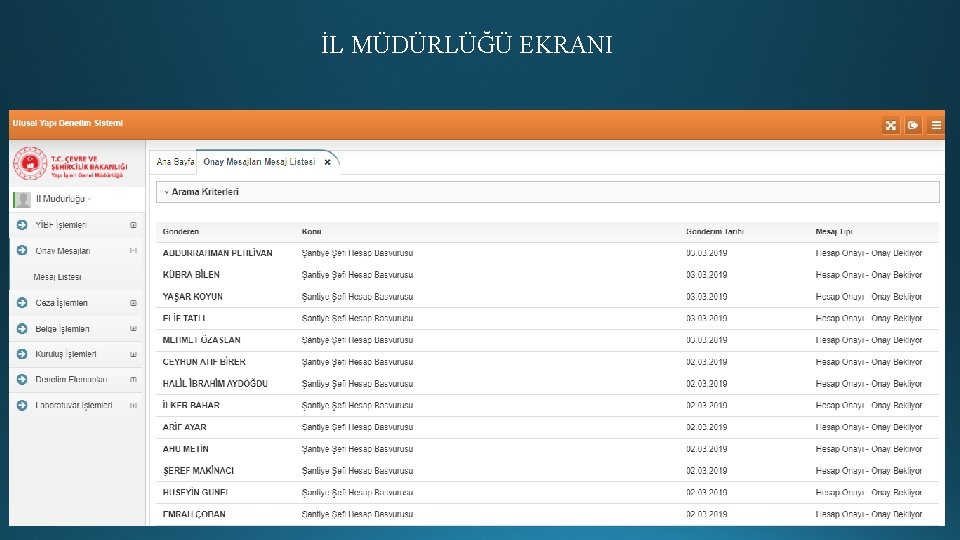Viewport: 960px width, 540px height.
Task: Close the Onay Mesajları Mesaj Listesi tab
Action: pos(328,162)
